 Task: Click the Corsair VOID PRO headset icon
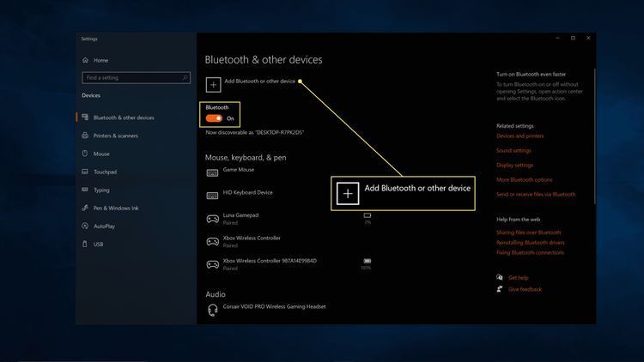pos(212,310)
